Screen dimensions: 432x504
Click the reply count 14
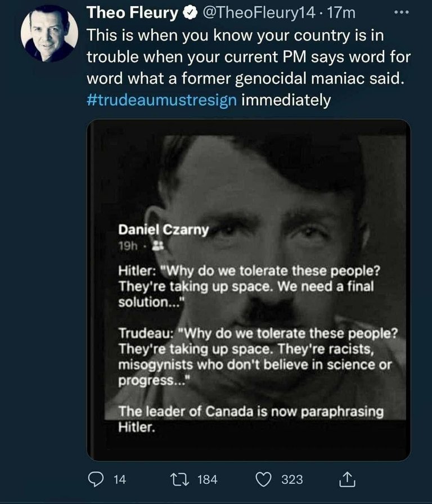(120, 480)
